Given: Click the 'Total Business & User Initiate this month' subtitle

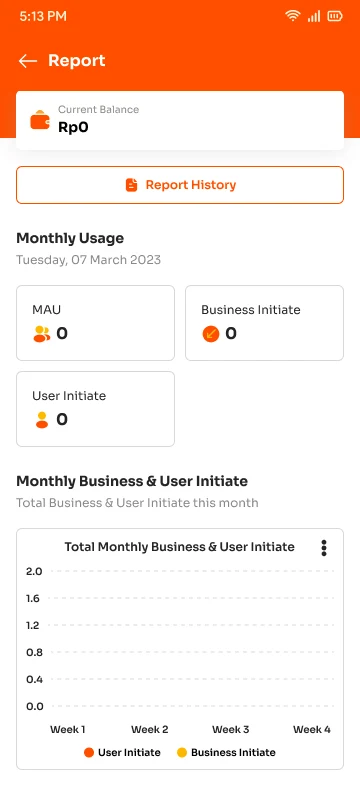Looking at the screenshot, I should (x=137, y=503).
